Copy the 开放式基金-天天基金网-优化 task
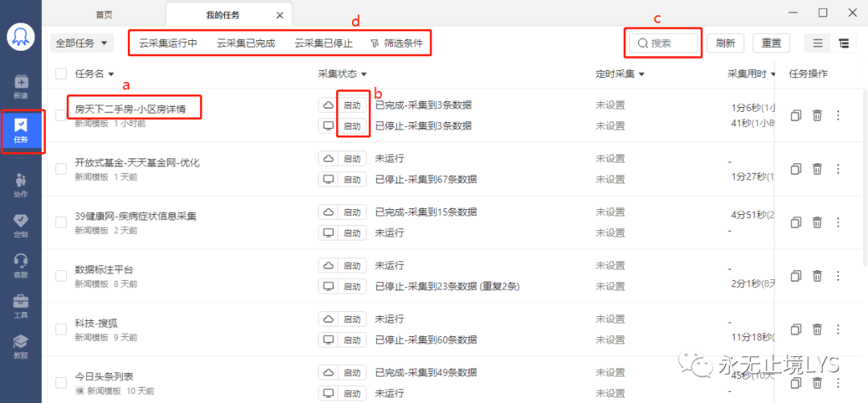This screenshot has width=868, height=403. pyautogui.click(x=796, y=169)
